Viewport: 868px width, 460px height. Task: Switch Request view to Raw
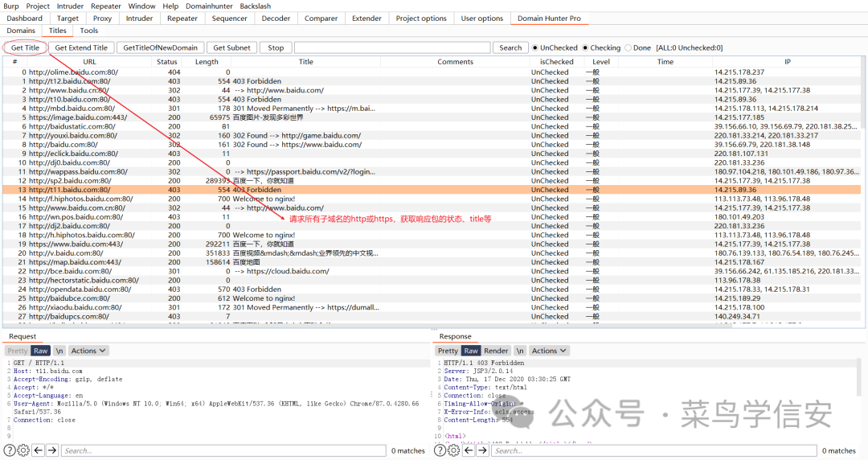[41, 351]
